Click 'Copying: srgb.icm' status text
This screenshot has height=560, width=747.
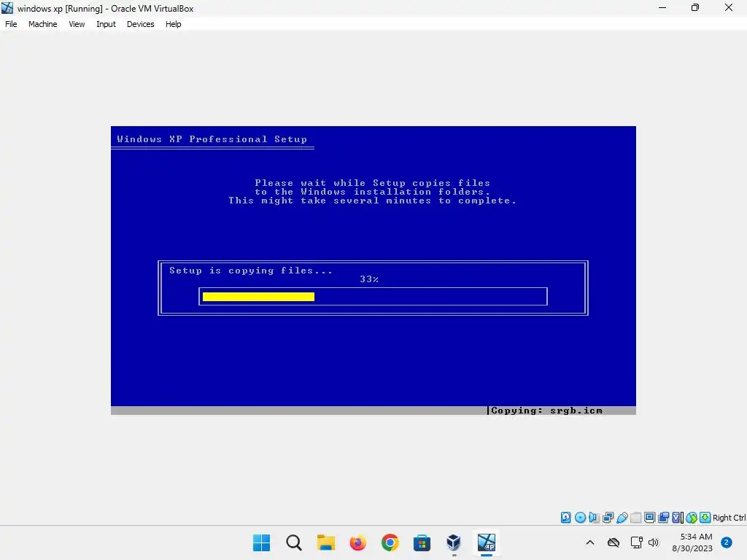pyautogui.click(x=546, y=411)
